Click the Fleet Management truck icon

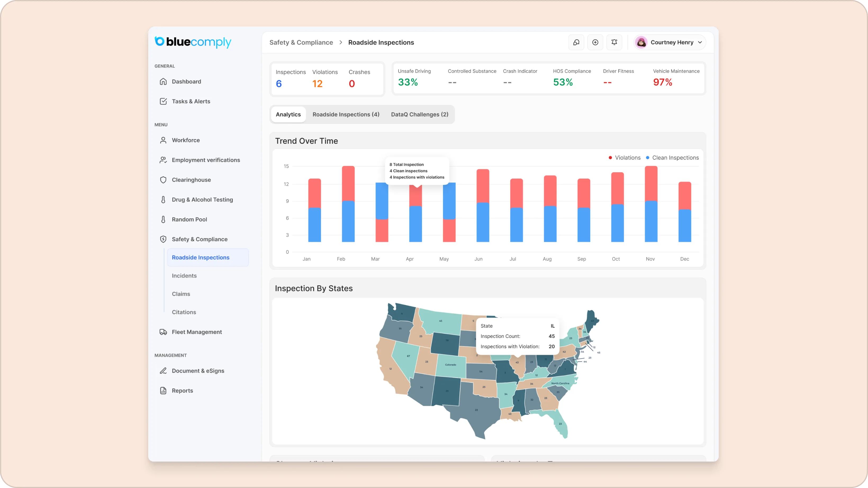point(163,332)
